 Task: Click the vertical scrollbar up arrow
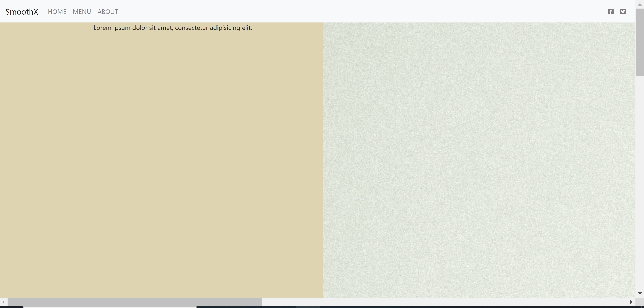click(639, 5)
